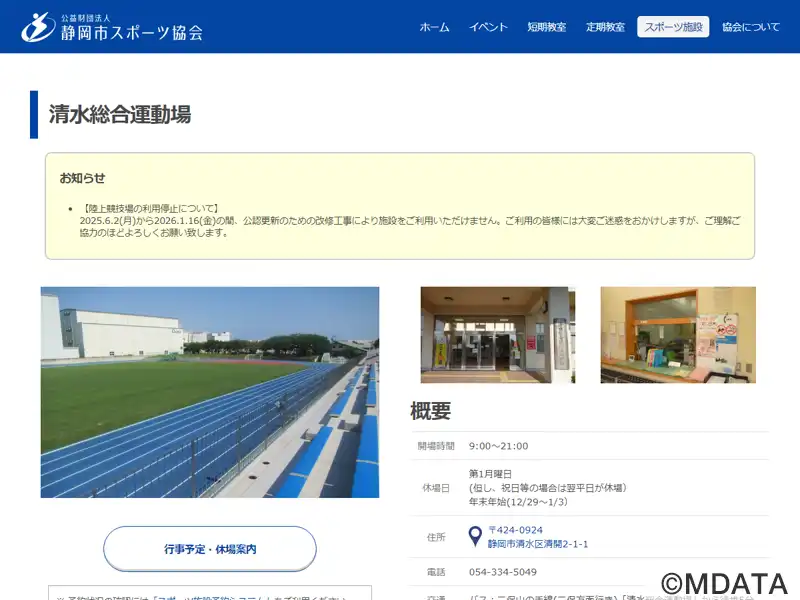
Task: Select 短期教室 in the navigation
Action: pyautogui.click(x=546, y=27)
